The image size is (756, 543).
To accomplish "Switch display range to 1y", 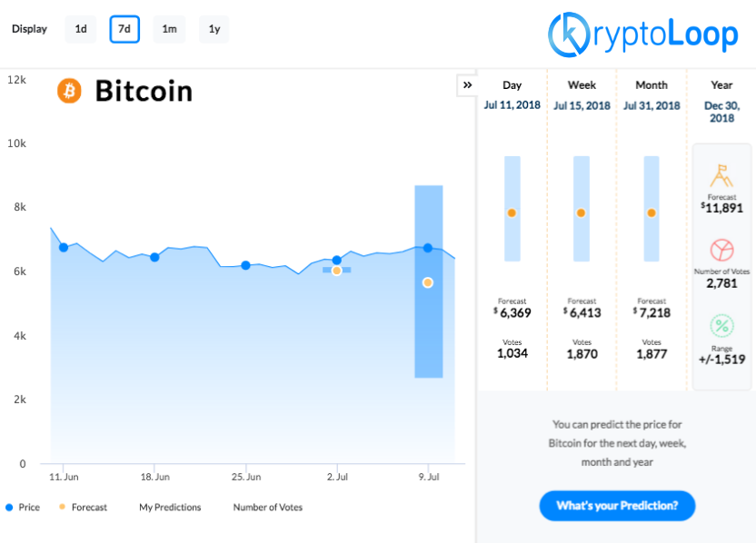I will tap(214, 29).
